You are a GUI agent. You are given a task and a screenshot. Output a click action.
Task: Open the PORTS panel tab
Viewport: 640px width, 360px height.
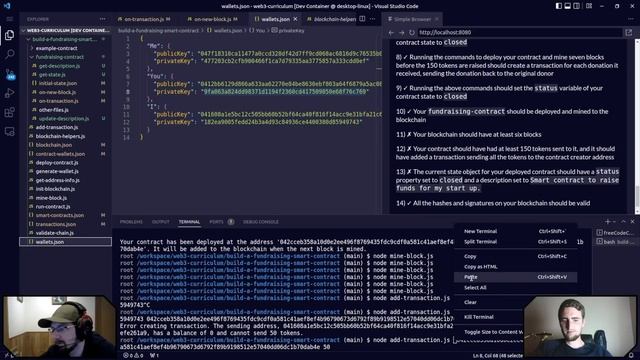pos(216,222)
